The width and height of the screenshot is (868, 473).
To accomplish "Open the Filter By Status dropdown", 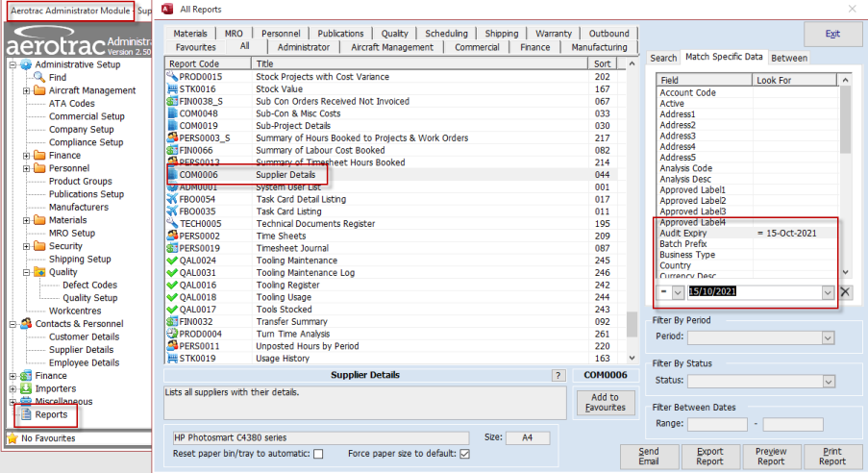I will tap(827, 382).
